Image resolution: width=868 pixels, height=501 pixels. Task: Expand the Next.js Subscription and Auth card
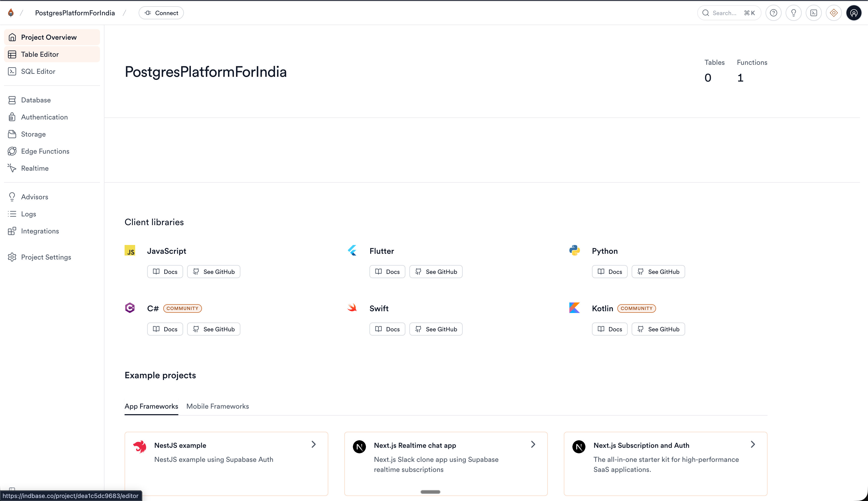(753, 444)
